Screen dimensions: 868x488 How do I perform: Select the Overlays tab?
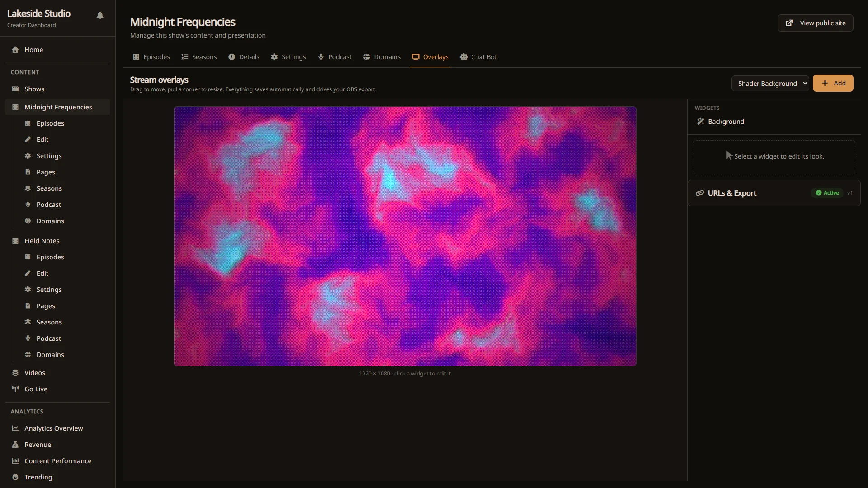[x=430, y=57]
